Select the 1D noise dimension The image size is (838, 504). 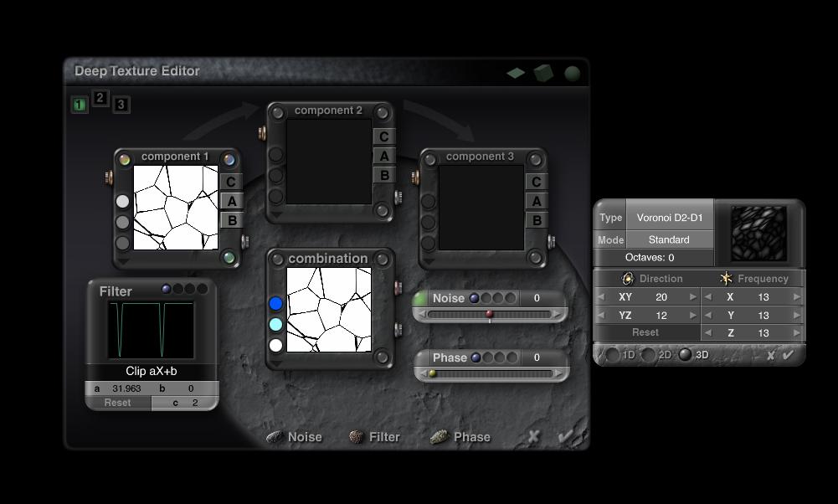(613, 355)
